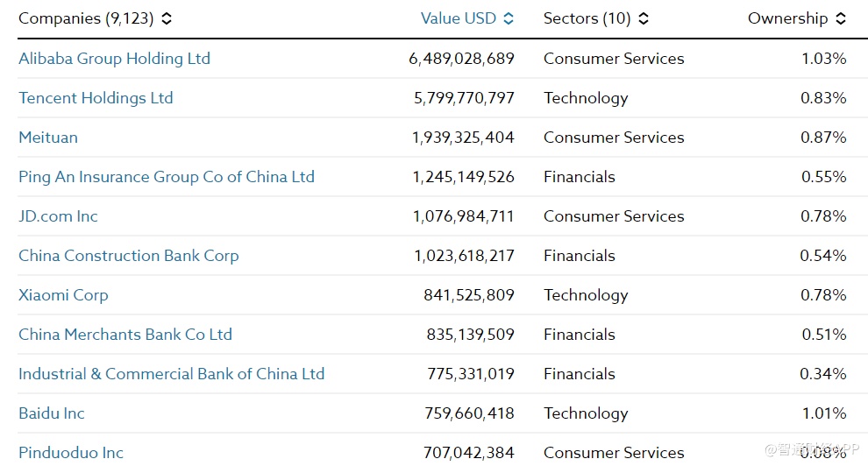Open the Meituan company link

click(48, 138)
